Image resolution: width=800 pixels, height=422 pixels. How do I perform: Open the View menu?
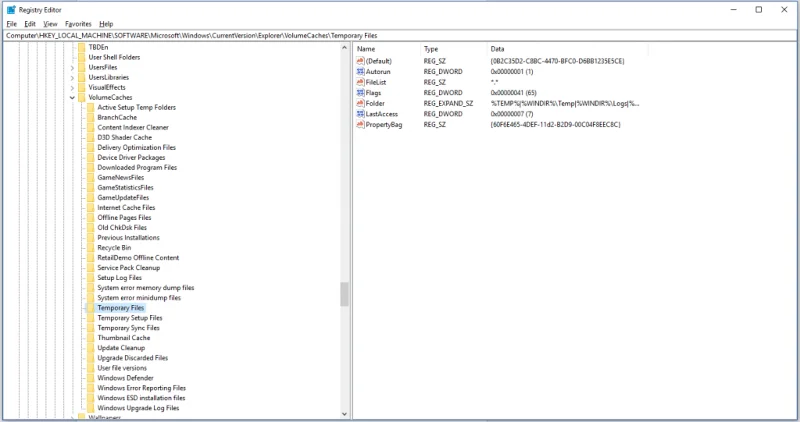coord(50,24)
